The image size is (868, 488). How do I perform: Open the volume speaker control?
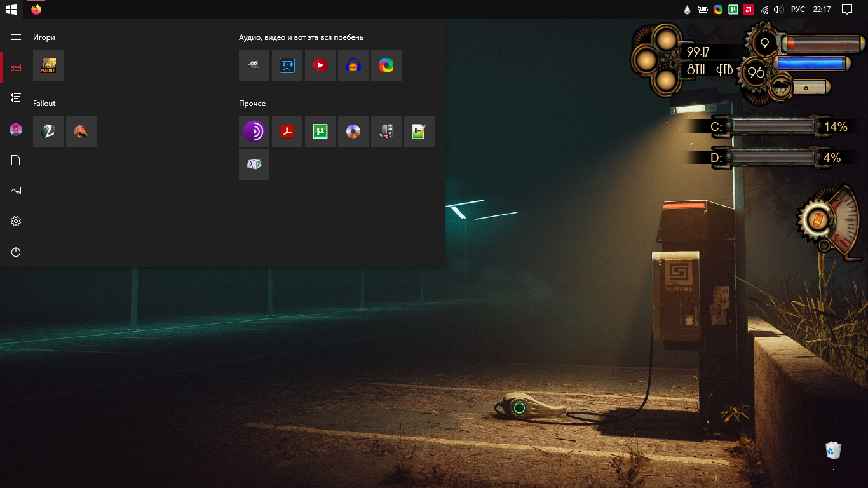click(779, 10)
